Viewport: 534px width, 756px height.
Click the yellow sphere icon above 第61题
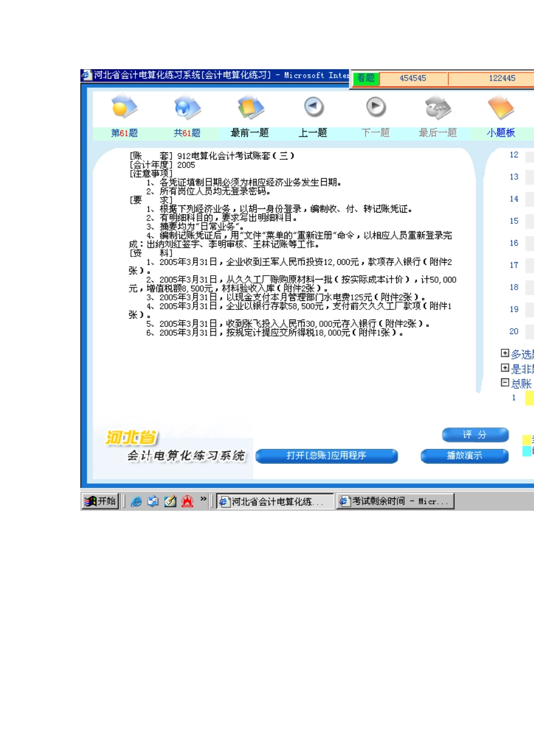[124, 107]
